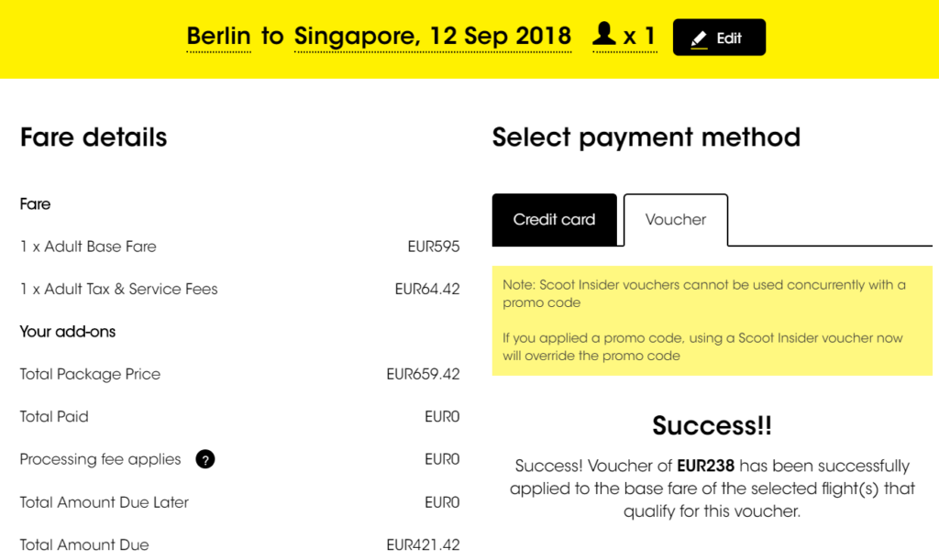This screenshot has height=560, width=939.
Task: Select the Voucher tab
Action: pos(676,220)
